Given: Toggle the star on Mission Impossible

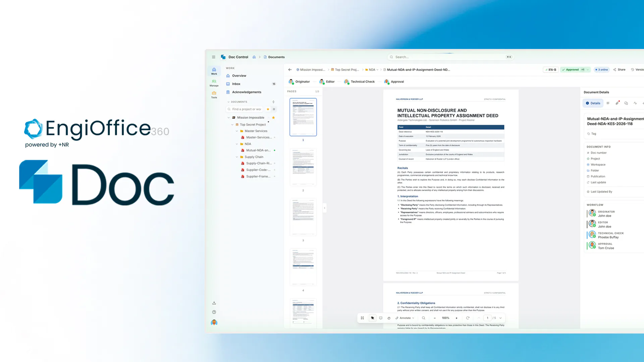Looking at the screenshot, I should pyautogui.click(x=273, y=118).
